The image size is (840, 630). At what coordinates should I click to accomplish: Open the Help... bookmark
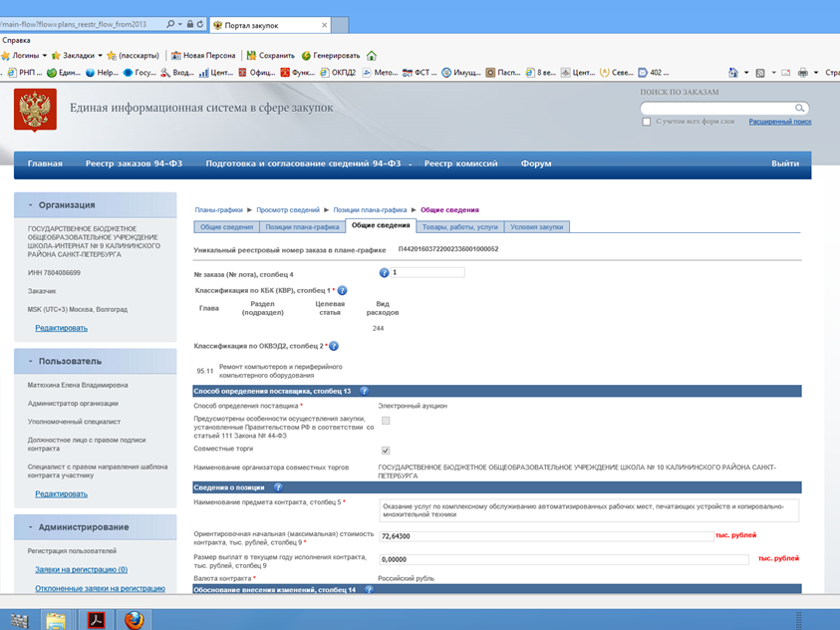(x=102, y=73)
